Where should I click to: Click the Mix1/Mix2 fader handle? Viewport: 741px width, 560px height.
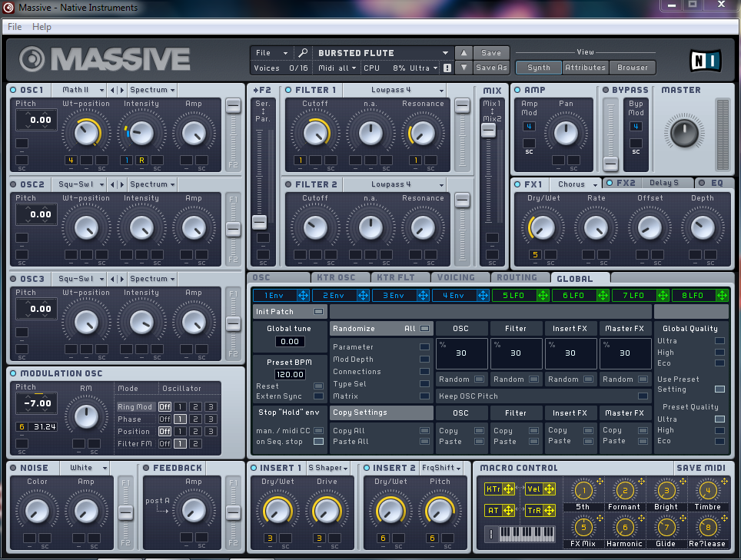[488, 130]
